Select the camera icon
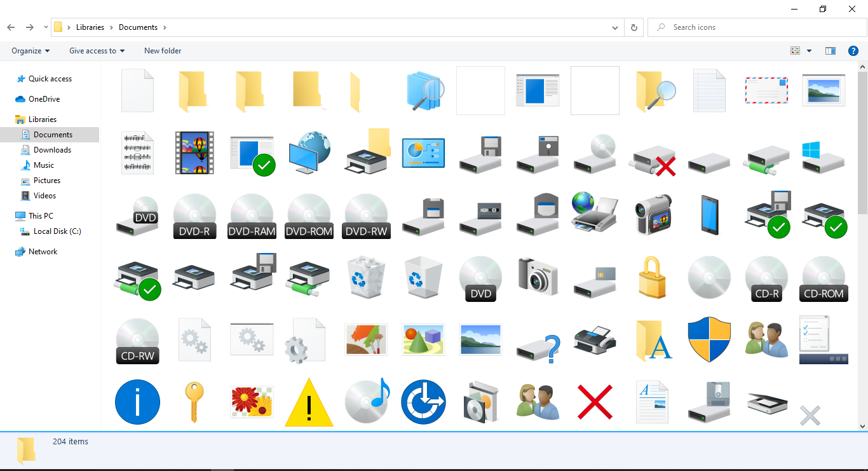The image size is (868, 471). (x=538, y=278)
